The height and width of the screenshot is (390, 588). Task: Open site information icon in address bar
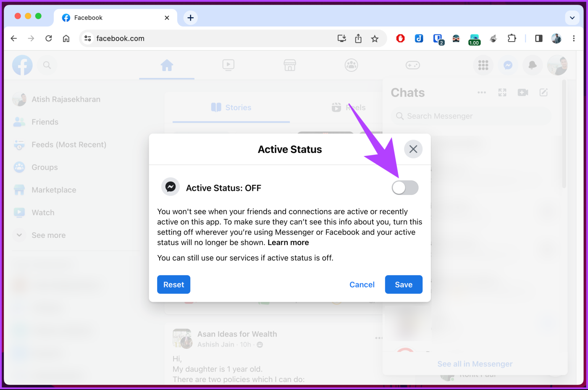pos(87,38)
